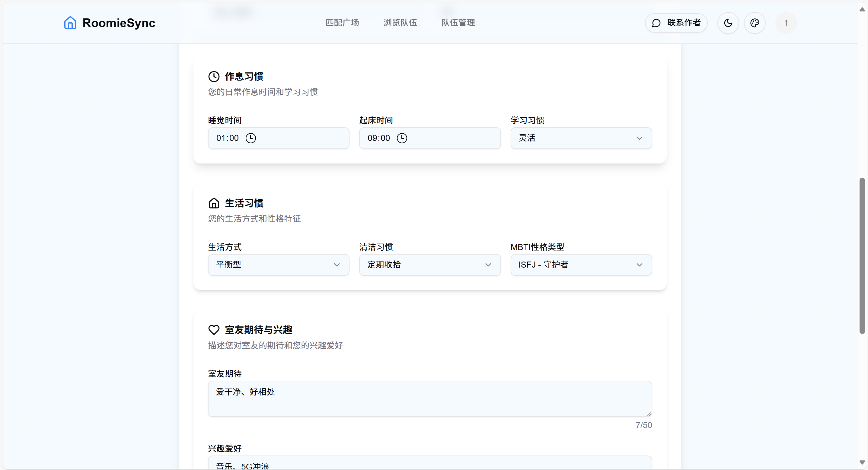Open the 生活方式 dropdown showing 平衡型
This screenshot has height=470, width=868.
pyautogui.click(x=278, y=265)
